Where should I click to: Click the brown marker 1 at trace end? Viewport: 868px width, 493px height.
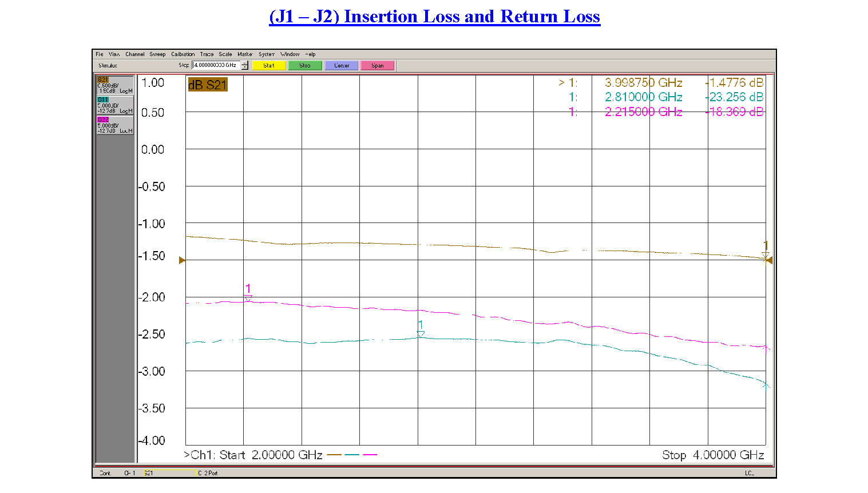point(765,255)
